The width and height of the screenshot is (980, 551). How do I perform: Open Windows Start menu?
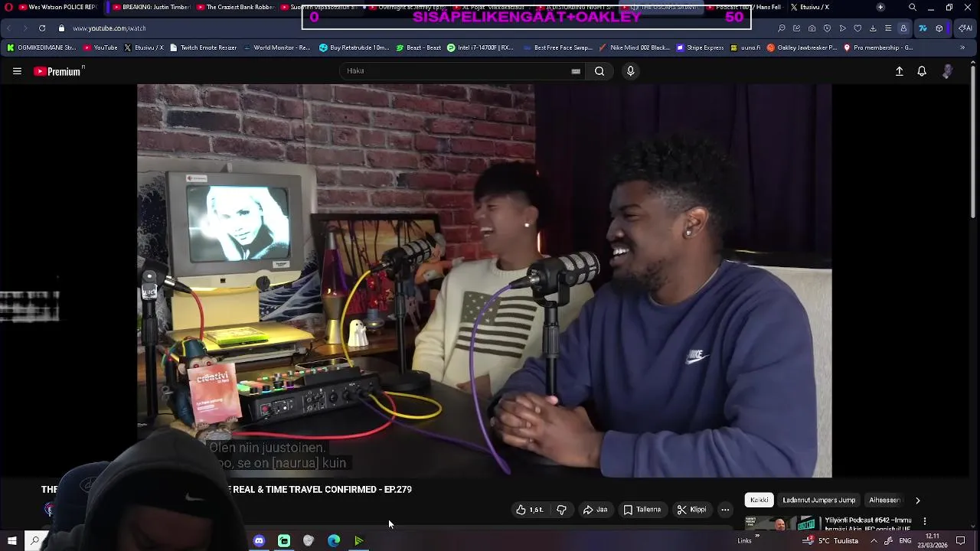point(11,541)
